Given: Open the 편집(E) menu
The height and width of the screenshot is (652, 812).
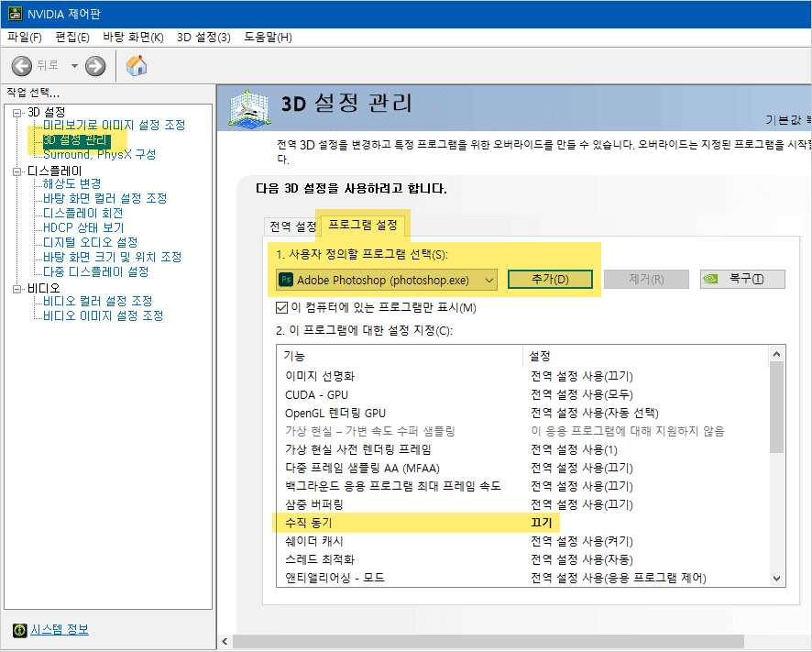Looking at the screenshot, I should click(x=72, y=38).
